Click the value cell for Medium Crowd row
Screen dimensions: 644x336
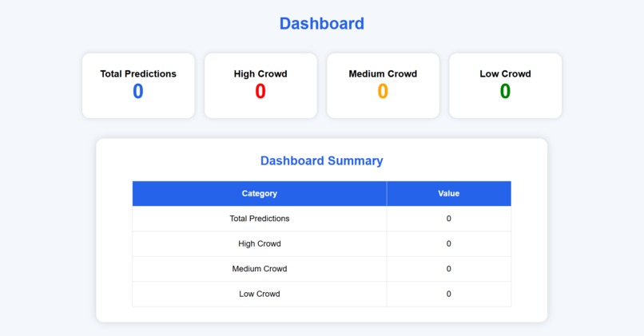click(x=449, y=269)
